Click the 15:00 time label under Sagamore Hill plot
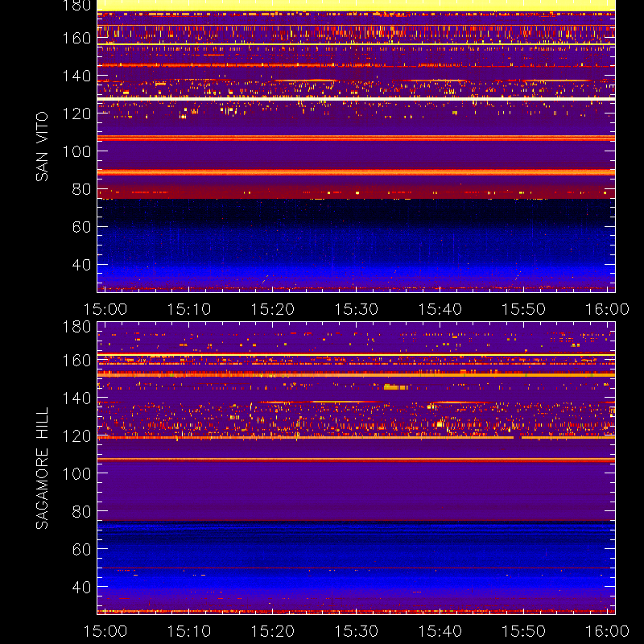644x644 pixels. coord(105,631)
